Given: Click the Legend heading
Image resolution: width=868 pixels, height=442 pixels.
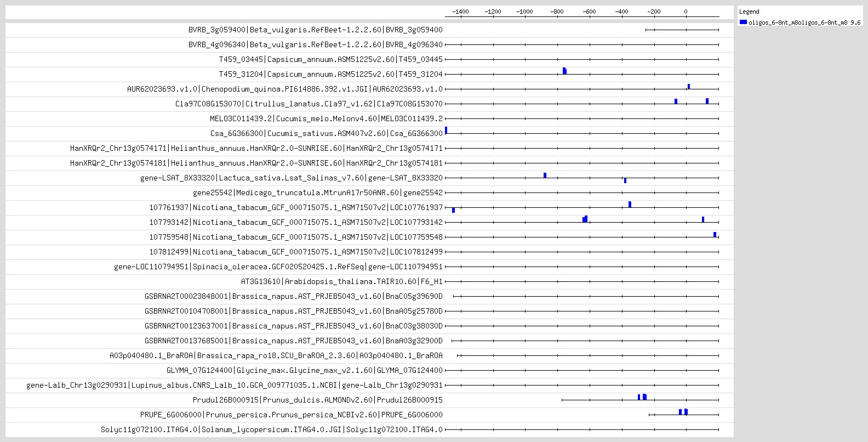Looking at the screenshot, I should pyautogui.click(x=749, y=12).
